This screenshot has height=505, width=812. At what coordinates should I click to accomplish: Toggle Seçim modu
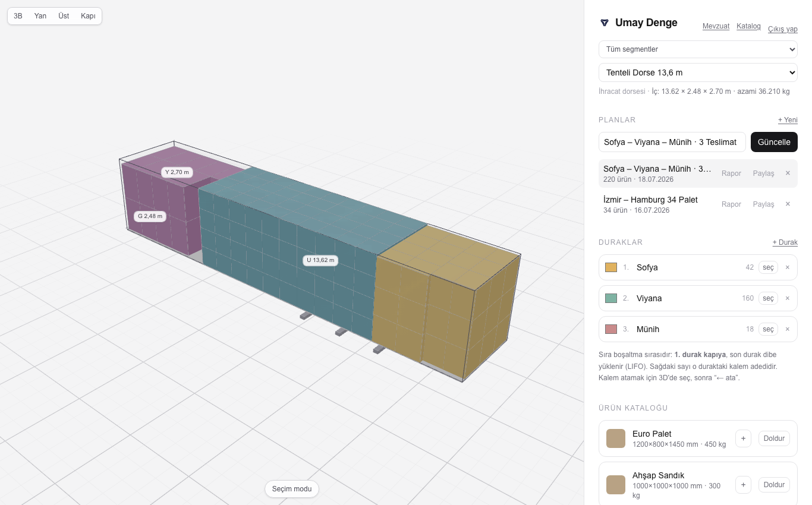[292, 489]
